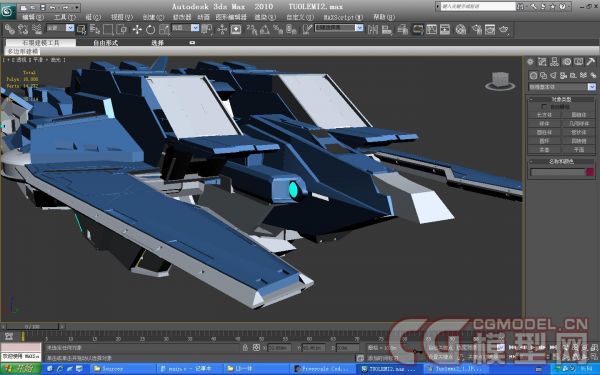Click the Box (长方体) primitive button
This screenshot has height=375, width=600.
click(544, 115)
